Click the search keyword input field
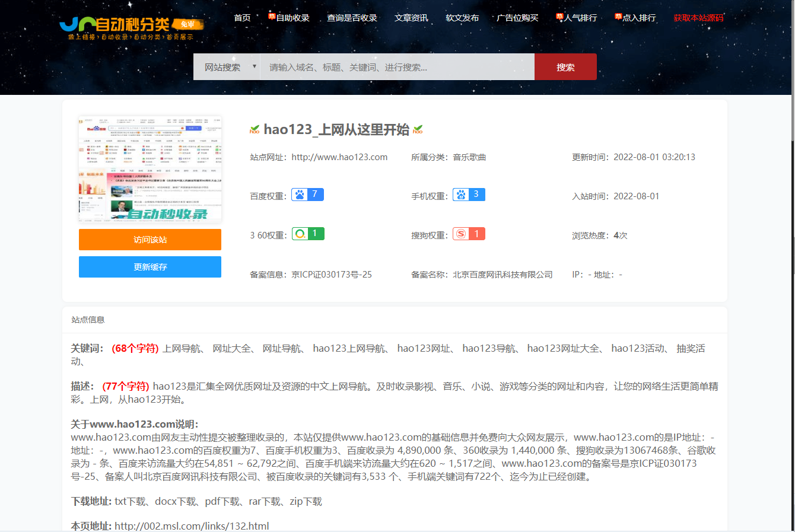The height and width of the screenshot is (532, 795). tap(397, 67)
